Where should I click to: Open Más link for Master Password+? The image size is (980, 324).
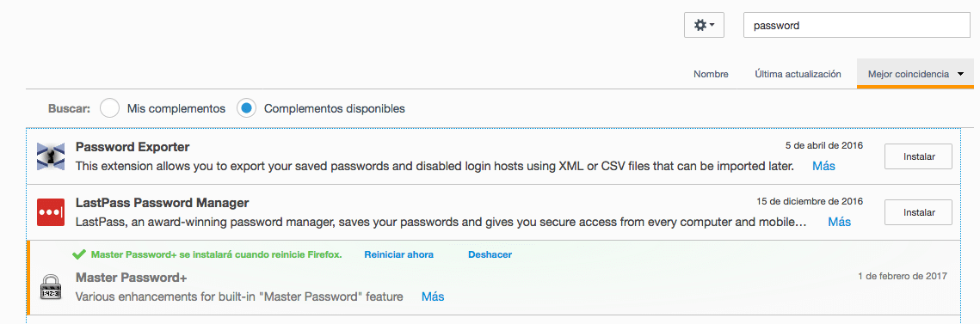[433, 296]
